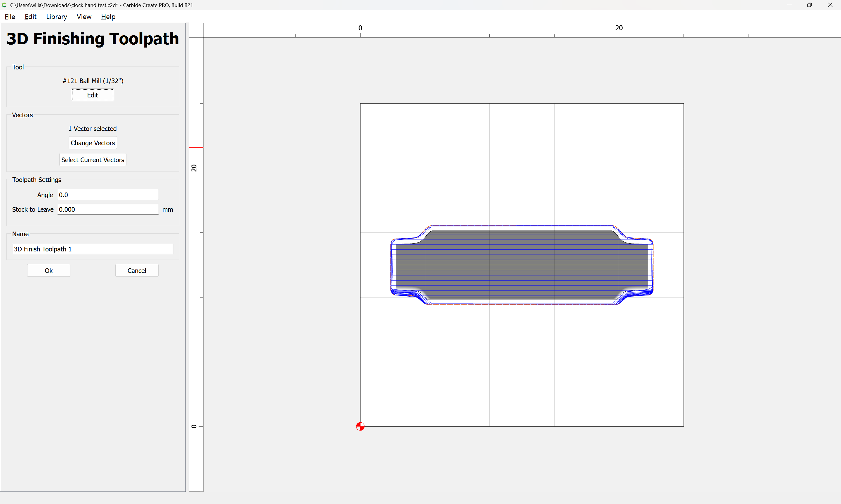Click the Carbide Create app icon
The height and width of the screenshot is (504, 841).
click(4, 5)
